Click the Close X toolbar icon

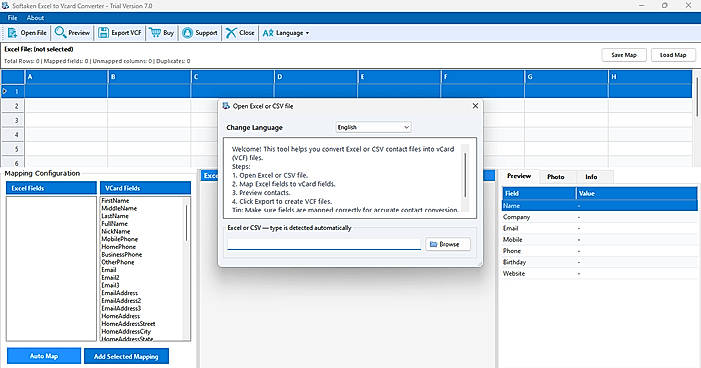pyautogui.click(x=231, y=33)
